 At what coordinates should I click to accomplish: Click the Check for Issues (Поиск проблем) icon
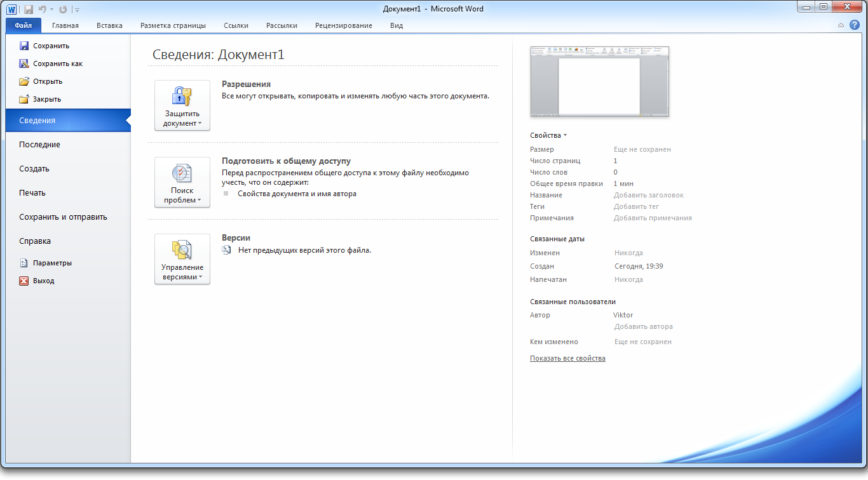click(182, 182)
